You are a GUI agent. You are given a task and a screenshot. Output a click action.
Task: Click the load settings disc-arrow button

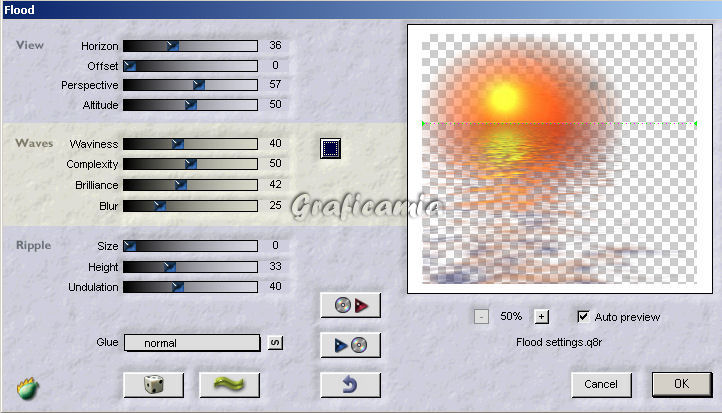[x=350, y=305]
